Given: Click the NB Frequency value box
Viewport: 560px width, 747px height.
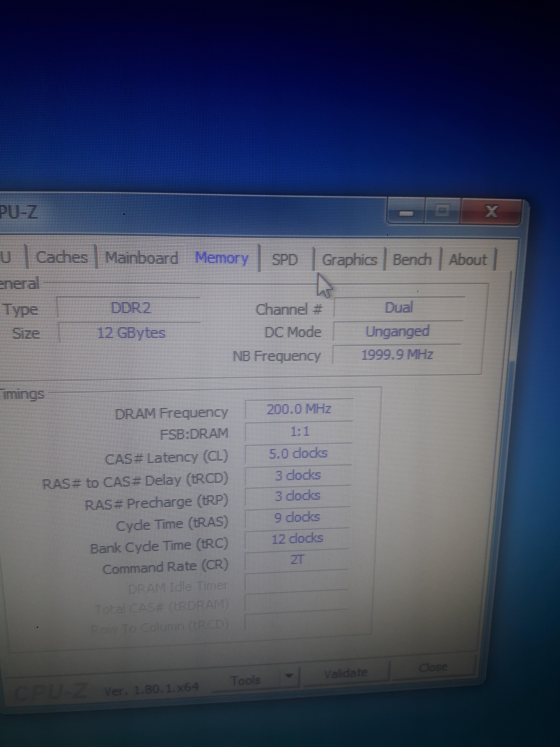Looking at the screenshot, I should [x=397, y=355].
